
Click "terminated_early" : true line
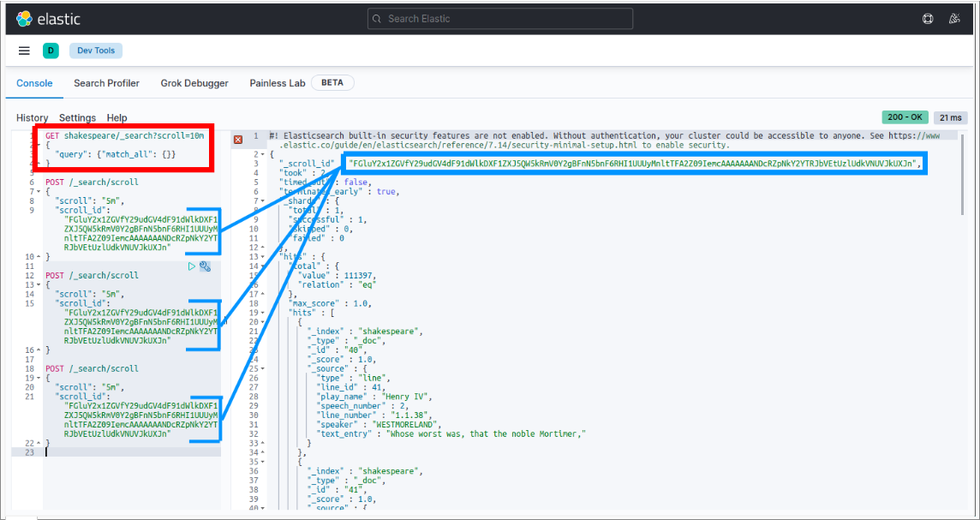pyautogui.click(x=337, y=192)
